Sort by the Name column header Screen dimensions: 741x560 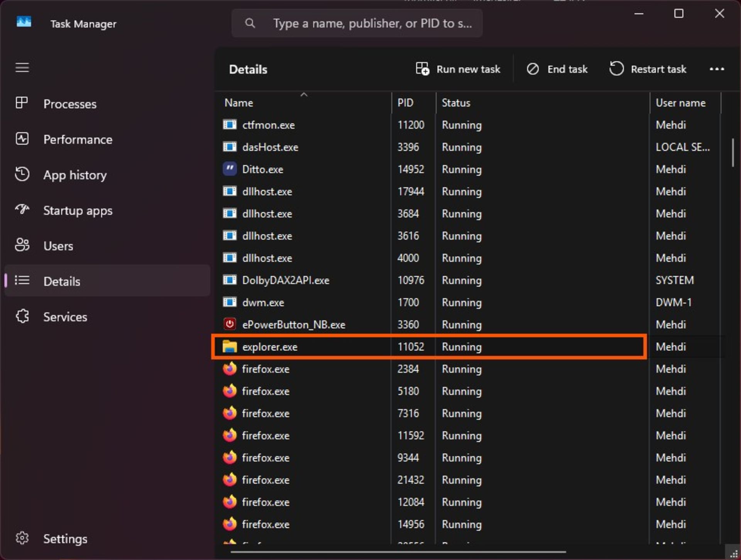(x=239, y=103)
